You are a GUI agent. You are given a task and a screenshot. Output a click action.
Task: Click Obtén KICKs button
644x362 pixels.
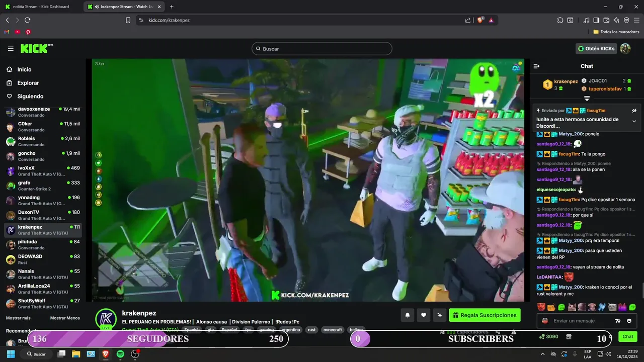596,49
